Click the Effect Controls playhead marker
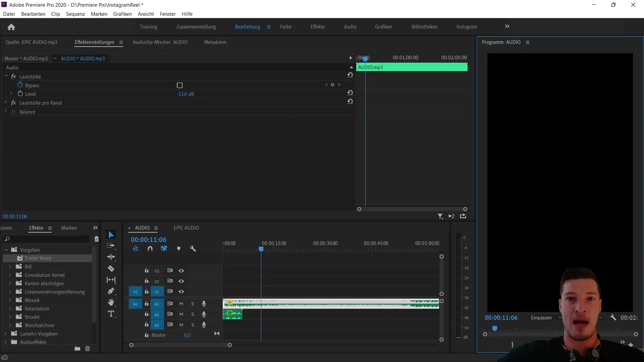 point(365,59)
